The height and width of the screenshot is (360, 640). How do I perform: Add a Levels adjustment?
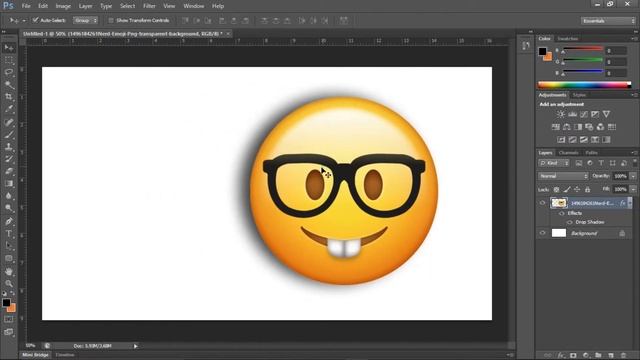click(572, 114)
